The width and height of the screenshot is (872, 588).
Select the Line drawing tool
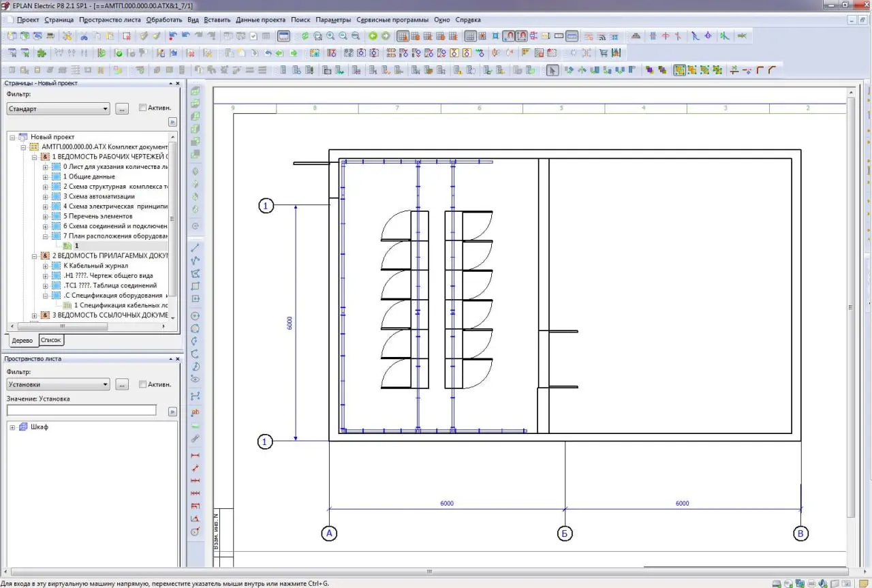pyautogui.click(x=196, y=247)
